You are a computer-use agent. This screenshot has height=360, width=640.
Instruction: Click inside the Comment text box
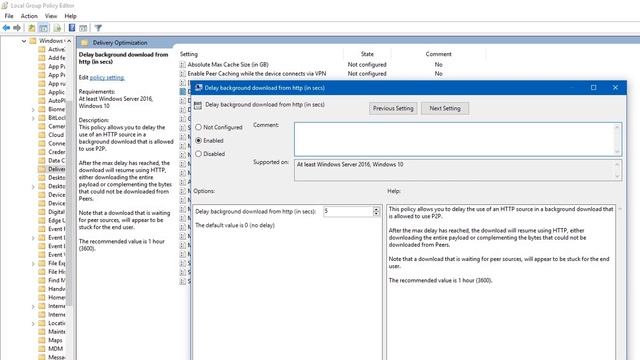point(455,139)
